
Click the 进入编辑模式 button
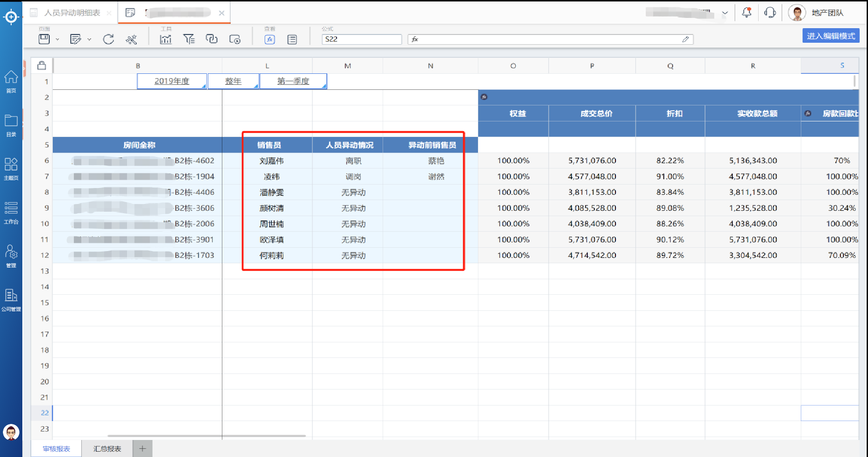(x=831, y=36)
